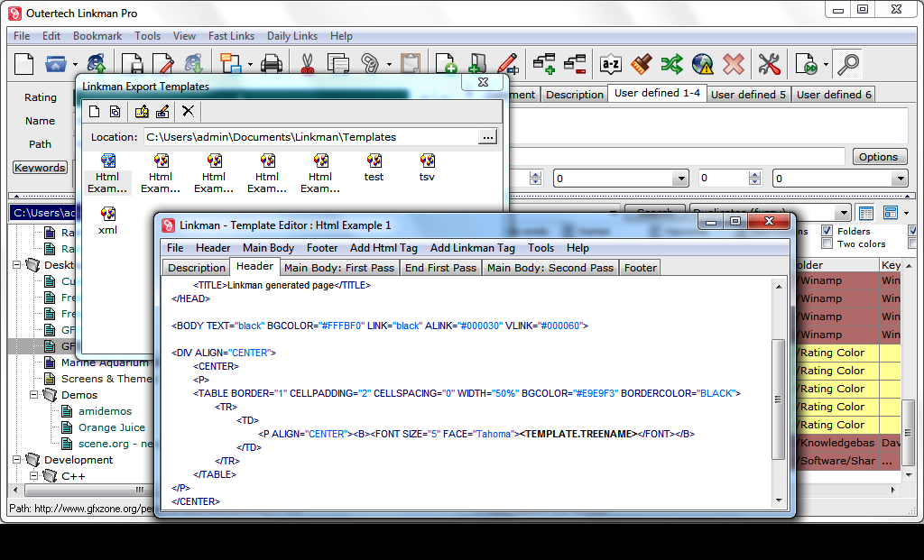Click the delete X icon in Export Templates toolbar
The height and width of the screenshot is (560, 924).
[x=188, y=111]
